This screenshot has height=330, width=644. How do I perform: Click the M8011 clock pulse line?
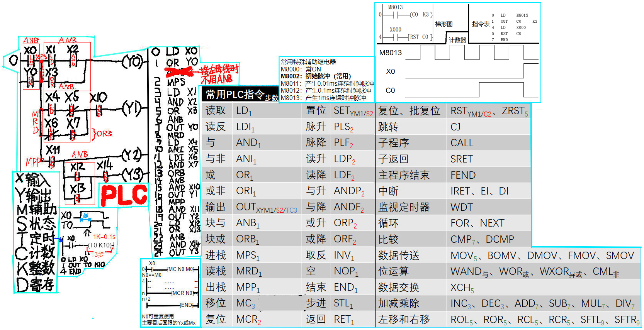pos(327,83)
